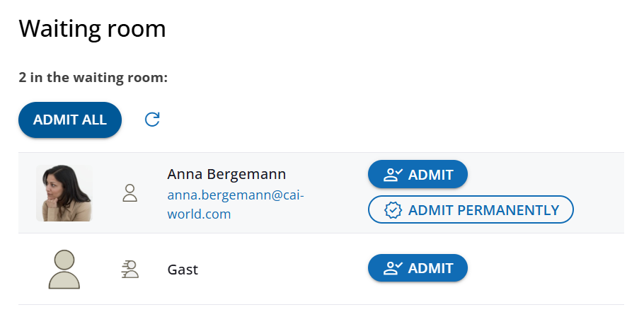The width and height of the screenshot is (644, 329).
Task: Click the person-check icon in Gast's ADMIT button
Action: pos(393,268)
